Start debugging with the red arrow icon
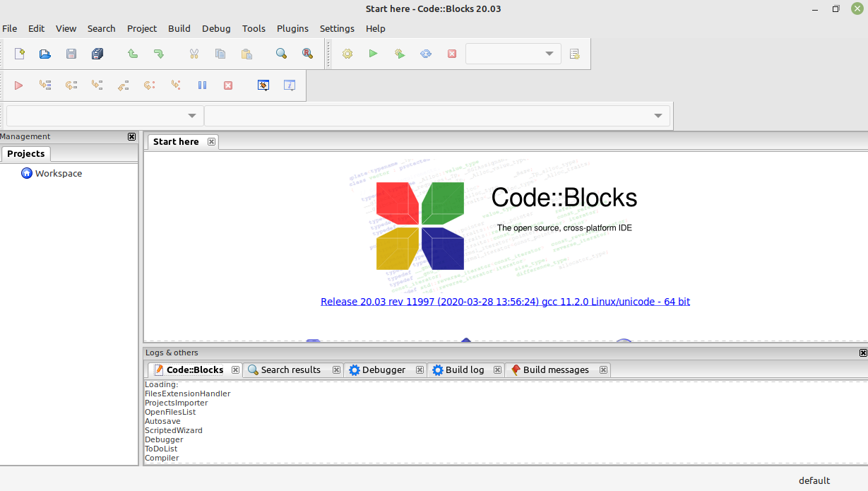Viewport: 868px width, 491px height. pyautogui.click(x=19, y=85)
